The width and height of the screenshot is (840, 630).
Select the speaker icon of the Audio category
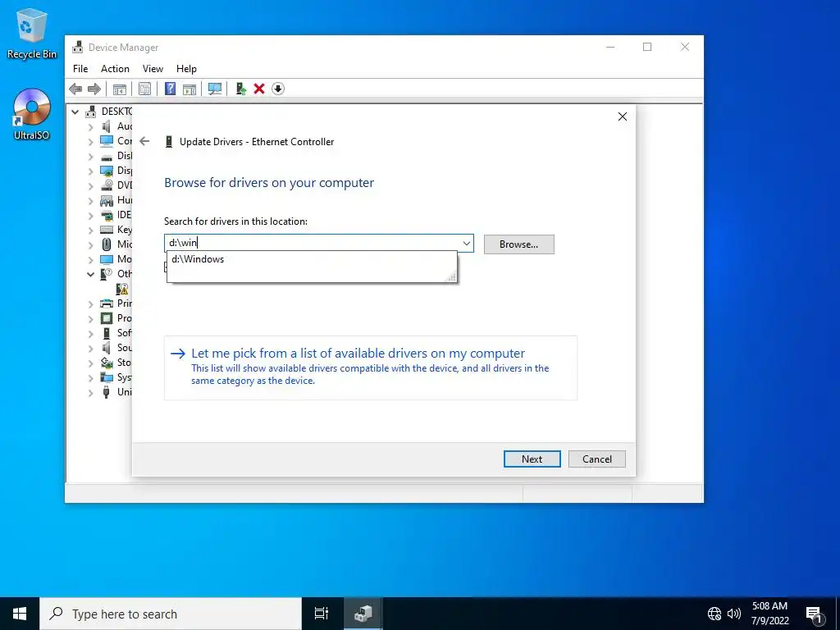(x=107, y=126)
